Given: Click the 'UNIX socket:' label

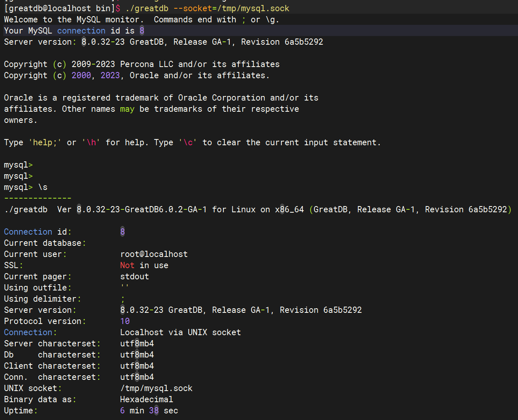Looking at the screenshot, I should [33, 388].
